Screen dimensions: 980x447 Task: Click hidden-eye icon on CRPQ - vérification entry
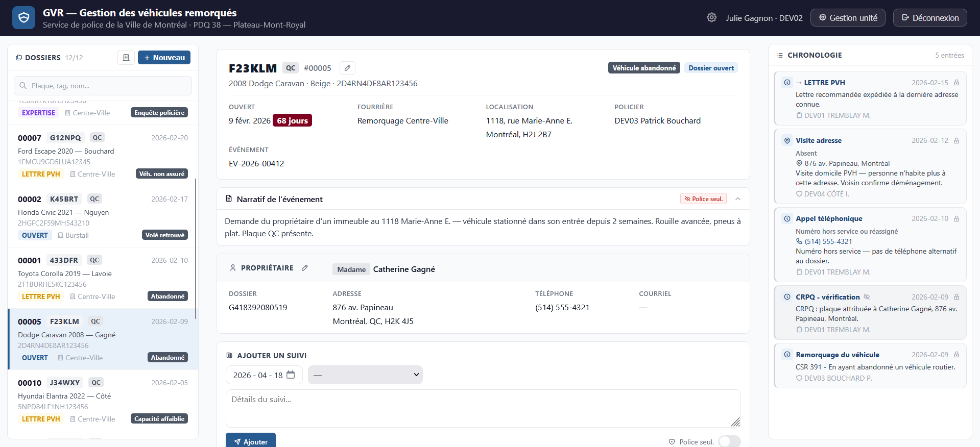(867, 297)
